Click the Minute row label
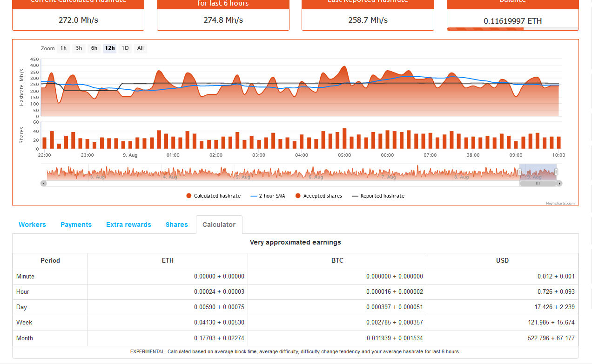592x364 pixels. point(25,276)
